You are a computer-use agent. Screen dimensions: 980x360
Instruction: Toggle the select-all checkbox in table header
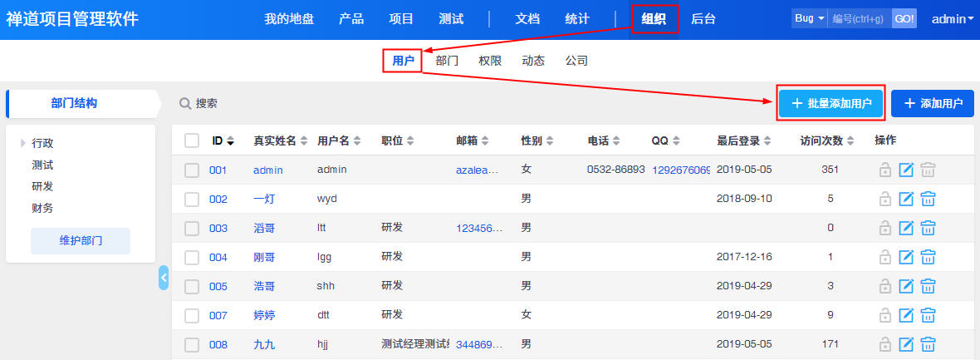coord(192,141)
